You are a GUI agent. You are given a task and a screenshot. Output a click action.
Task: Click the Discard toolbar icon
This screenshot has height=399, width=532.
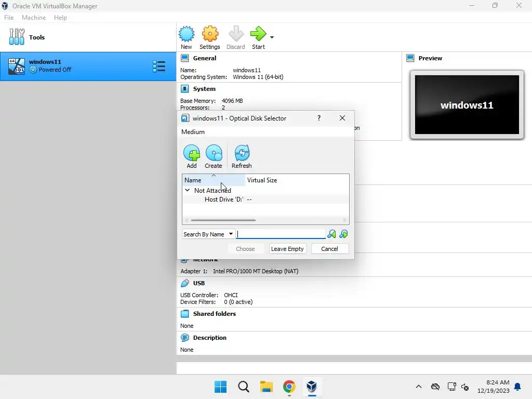click(236, 37)
